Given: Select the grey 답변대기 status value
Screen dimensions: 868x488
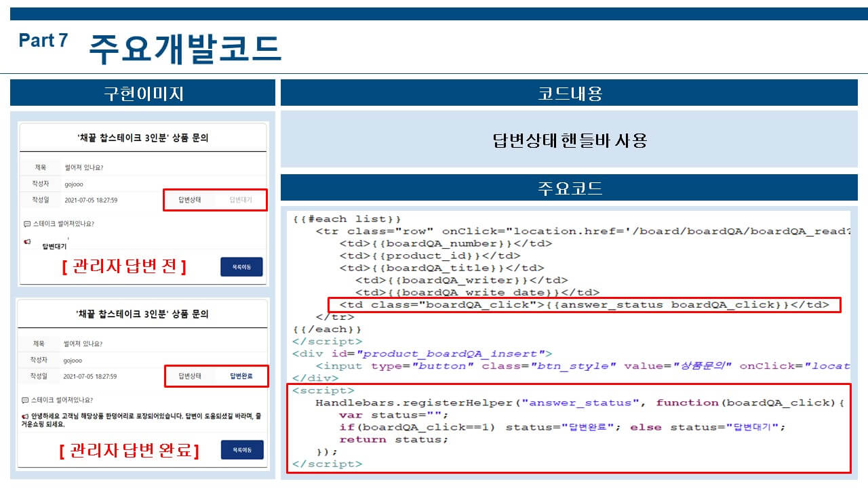Looking at the screenshot, I should (241, 200).
